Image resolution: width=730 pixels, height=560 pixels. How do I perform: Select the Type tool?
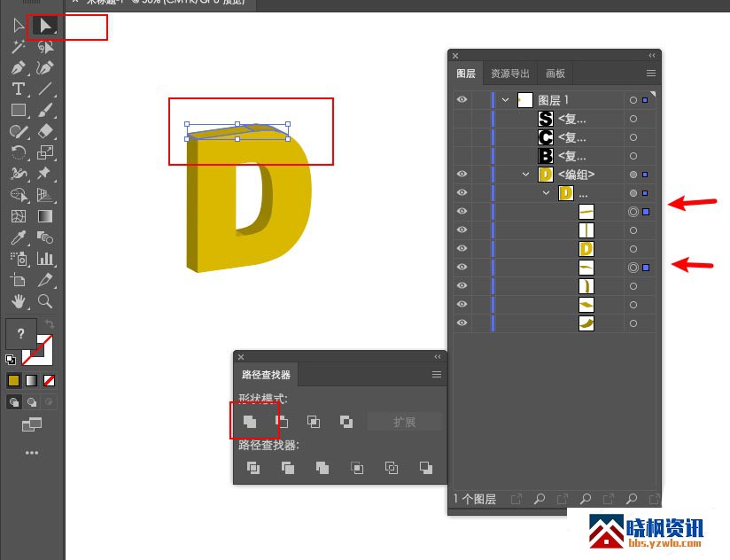pos(18,89)
